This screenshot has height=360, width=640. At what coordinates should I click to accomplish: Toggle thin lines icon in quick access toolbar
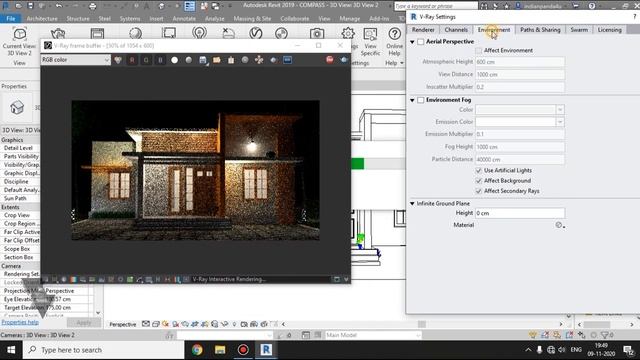click(190, 6)
